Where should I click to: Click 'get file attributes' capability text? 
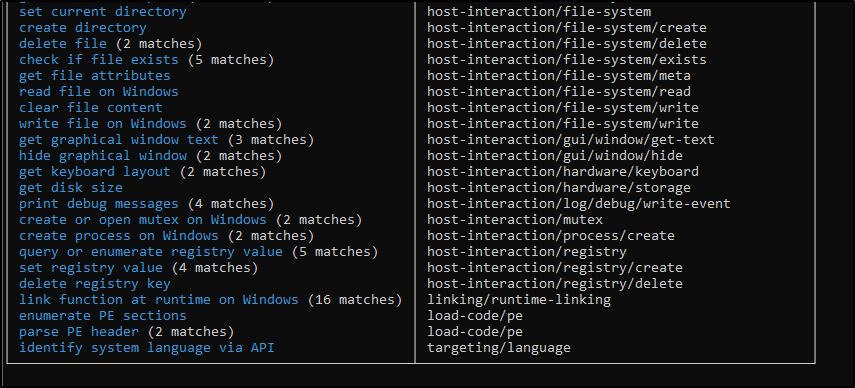[x=95, y=76]
